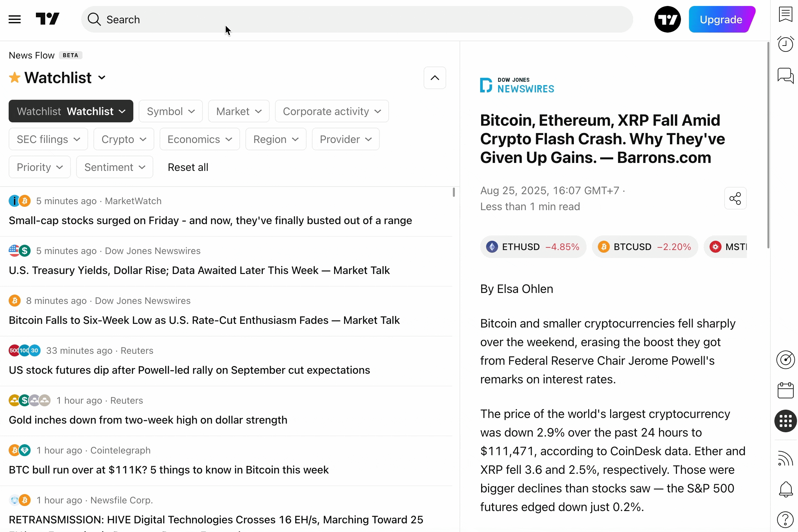
Task: Click the article panel scrollbar
Action: (x=768, y=146)
